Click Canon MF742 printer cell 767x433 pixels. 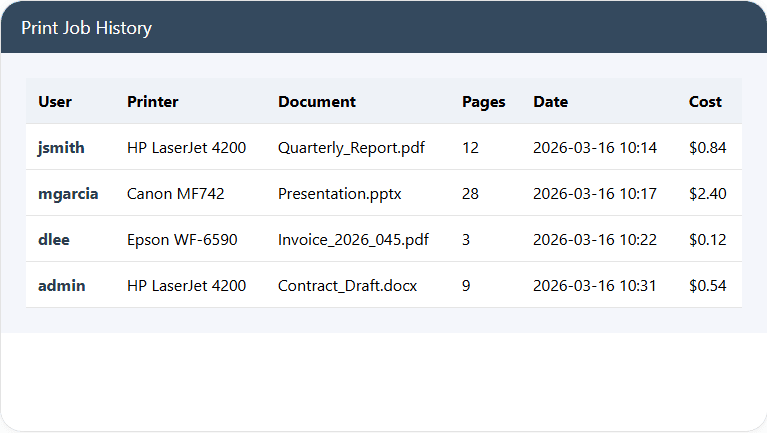[176, 194]
